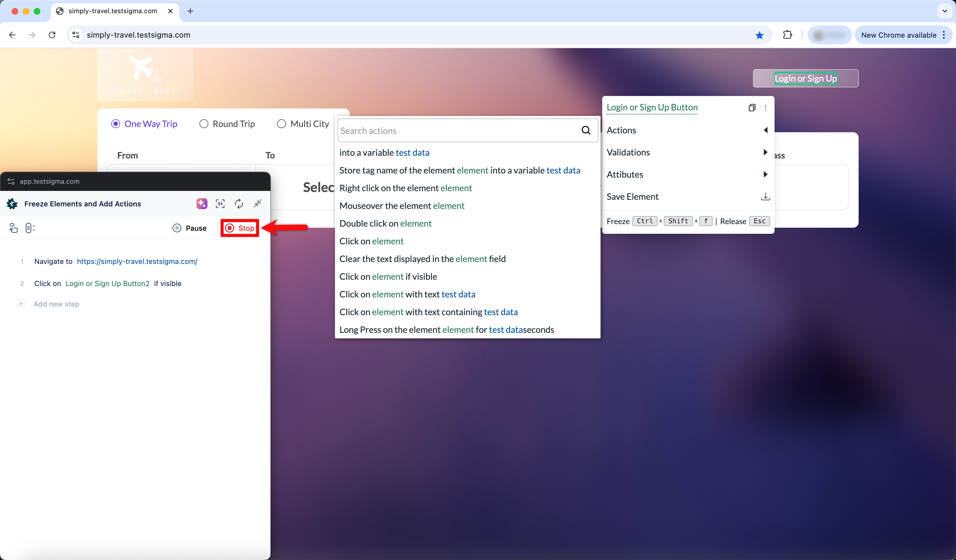Click the refresh arrows icon in recorder
Viewport: 956px width, 560px height.
click(x=239, y=204)
